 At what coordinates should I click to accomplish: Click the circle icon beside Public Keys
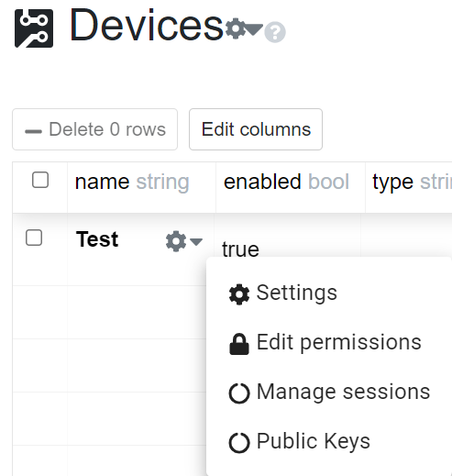pyautogui.click(x=239, y=442)
